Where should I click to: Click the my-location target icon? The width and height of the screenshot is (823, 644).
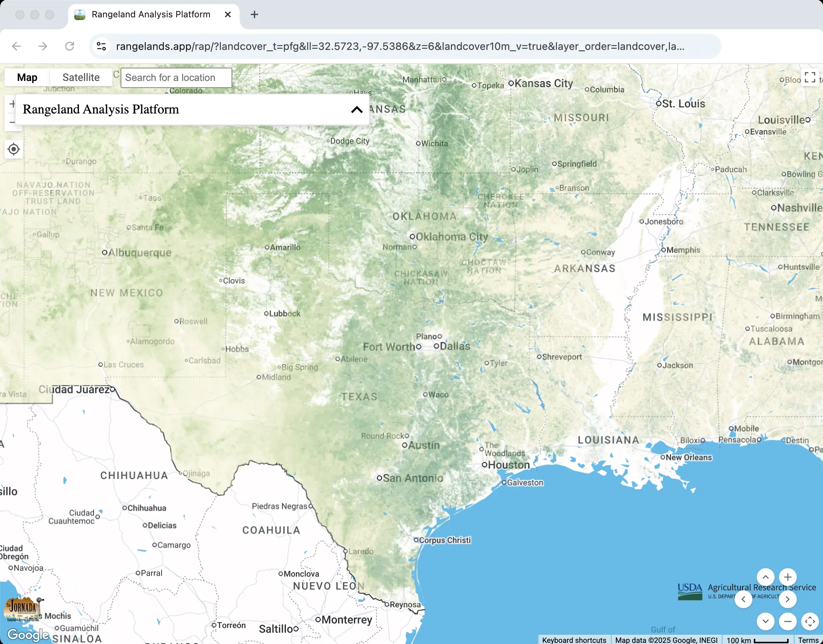click(14, 149)
